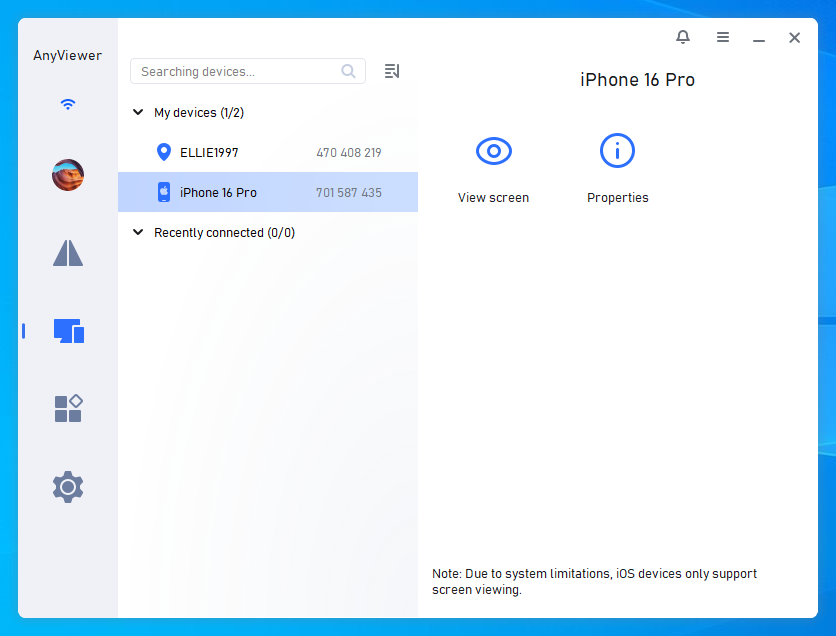
Task: Click the ELLIE1997 location pin icon
Action: 164,152
